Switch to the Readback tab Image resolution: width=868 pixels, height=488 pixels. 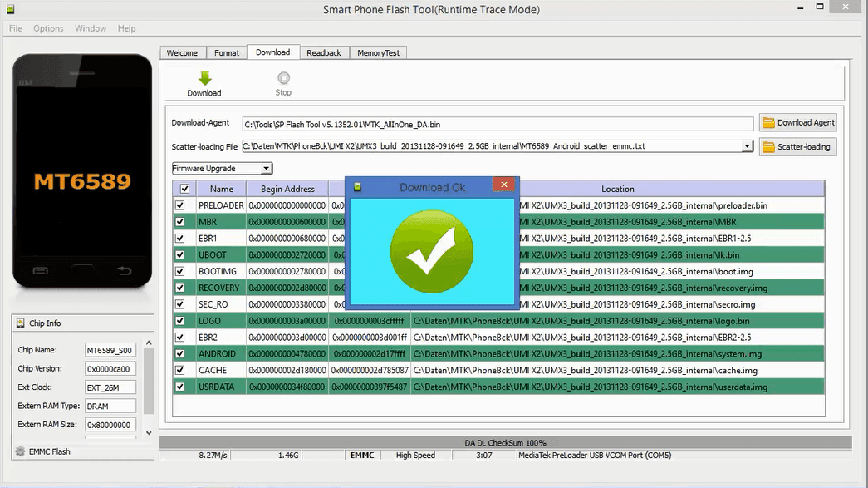coord(324,52)
